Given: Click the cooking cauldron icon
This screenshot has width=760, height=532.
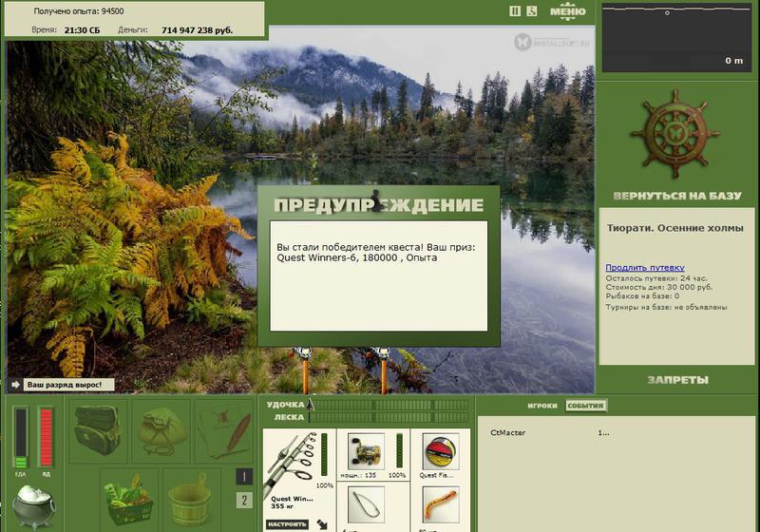Looking at the screenshot, I should 33,505.
